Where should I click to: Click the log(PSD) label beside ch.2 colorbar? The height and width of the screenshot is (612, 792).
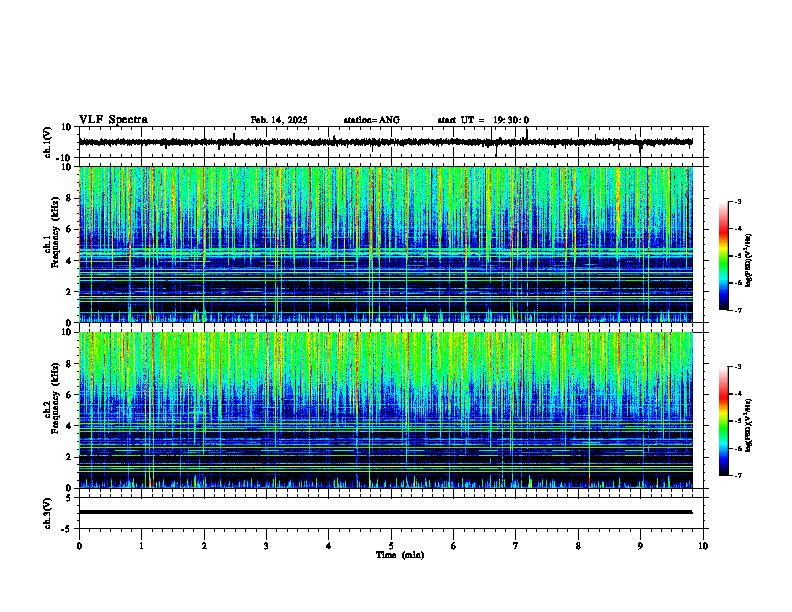749,425
